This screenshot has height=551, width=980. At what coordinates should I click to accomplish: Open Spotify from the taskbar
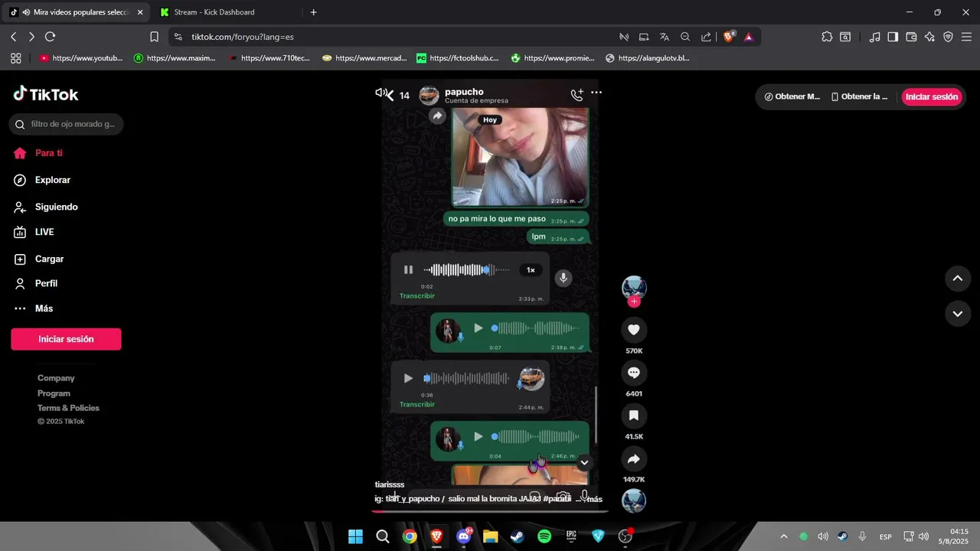pos(544,536)
